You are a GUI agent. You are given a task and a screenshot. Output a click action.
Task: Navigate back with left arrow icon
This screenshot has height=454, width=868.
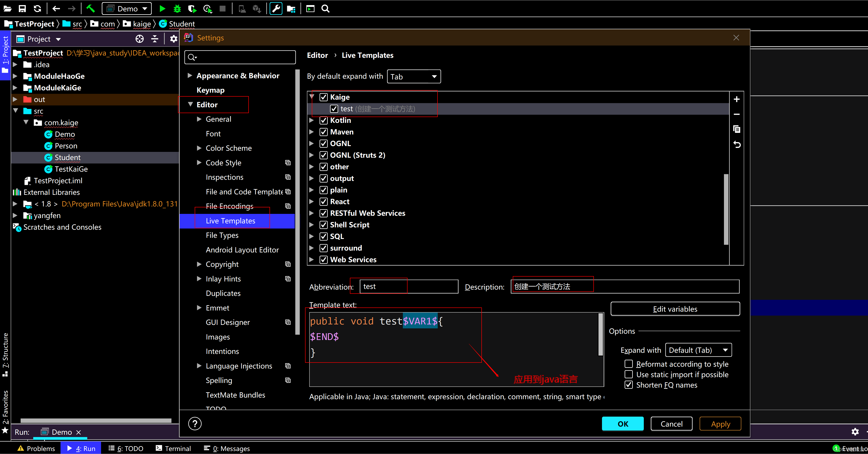(56, 9)
